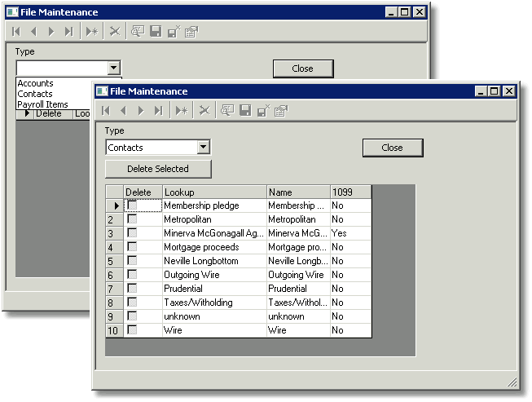Image resolution: width=532 pixels, height=402 pixels.
Task: Click the save-and-close icon in back window
Action: pos(174,32)
